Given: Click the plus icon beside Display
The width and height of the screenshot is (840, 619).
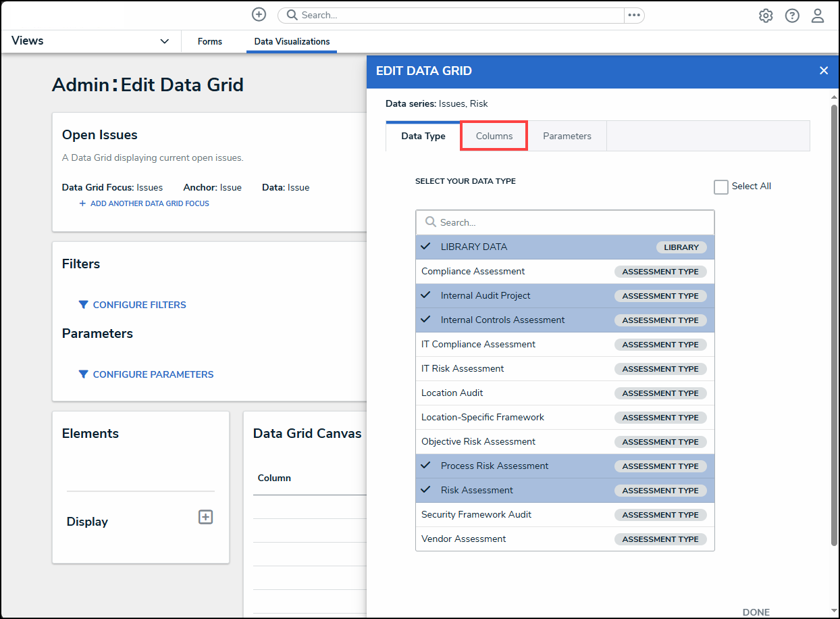Looking at the screenshot, I should pyautogui.click(x=205, y=517).
